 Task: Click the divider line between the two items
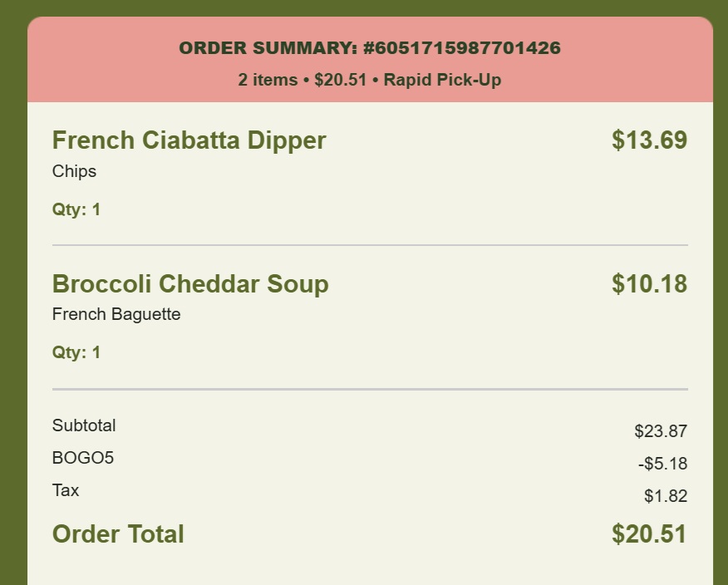point(370,245)
